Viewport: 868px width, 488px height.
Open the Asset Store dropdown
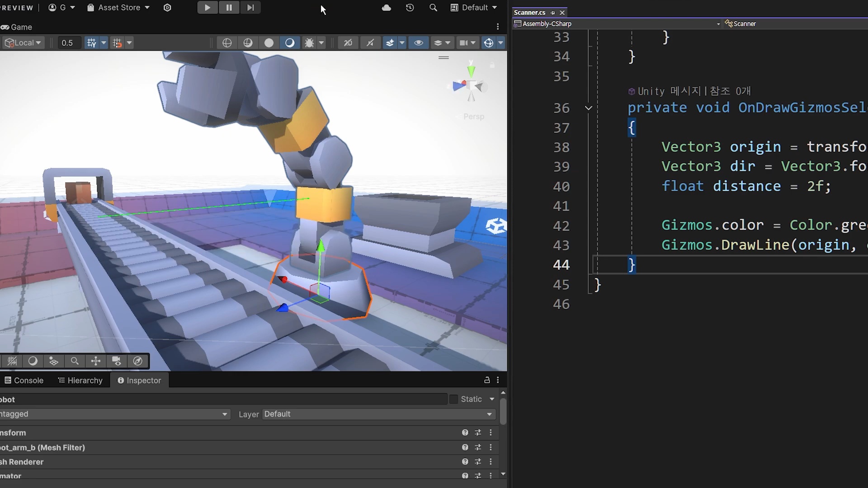click(118, 8)
